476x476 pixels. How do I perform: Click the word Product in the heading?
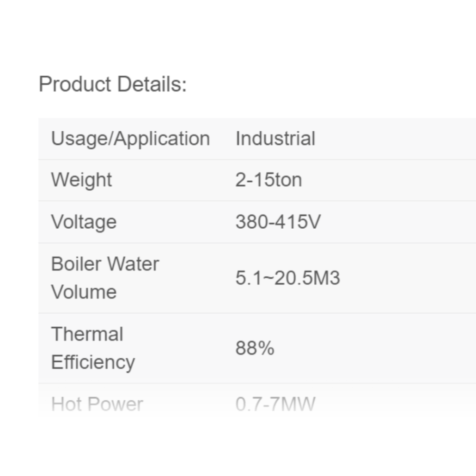point(75,84)
